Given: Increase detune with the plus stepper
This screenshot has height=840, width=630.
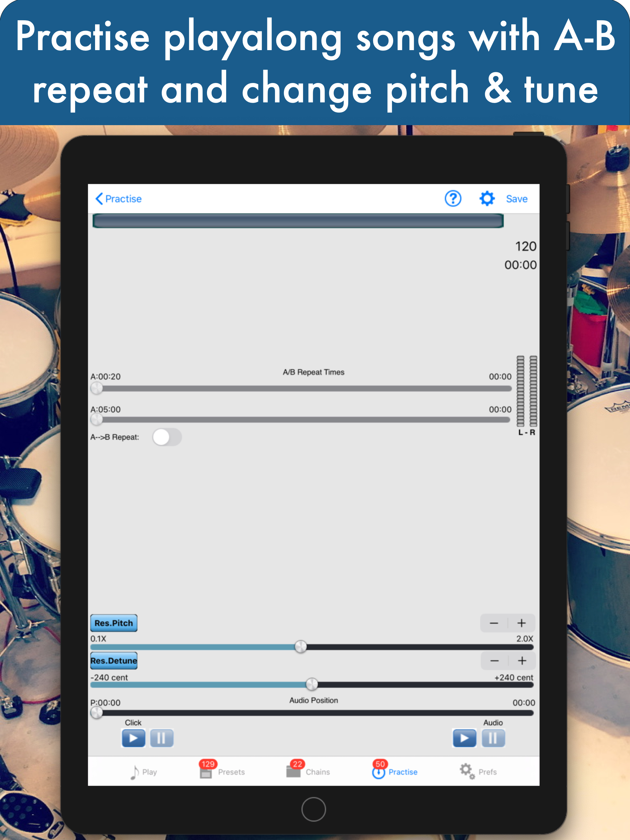Looking at the screenshot, I should [522, 661].
